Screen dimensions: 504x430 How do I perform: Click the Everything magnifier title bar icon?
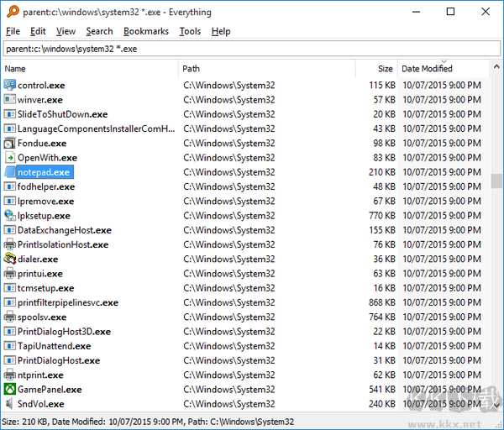point(13,12)
